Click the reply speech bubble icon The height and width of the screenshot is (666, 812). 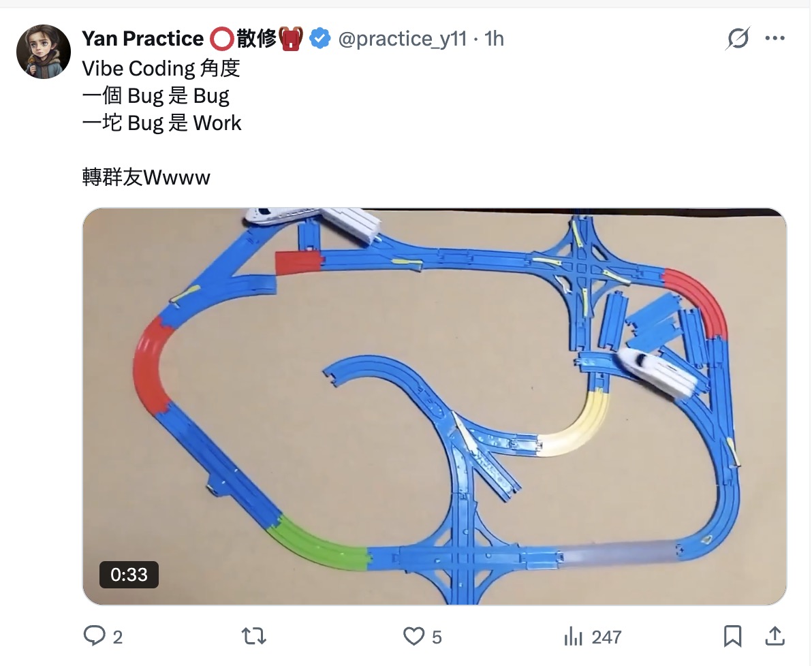point(93,636)
